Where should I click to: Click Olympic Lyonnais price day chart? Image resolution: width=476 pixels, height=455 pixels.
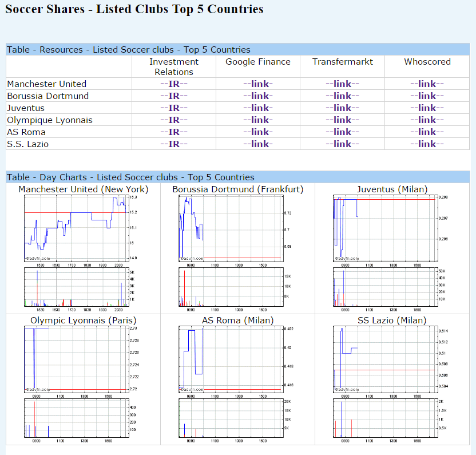[77, 359]
